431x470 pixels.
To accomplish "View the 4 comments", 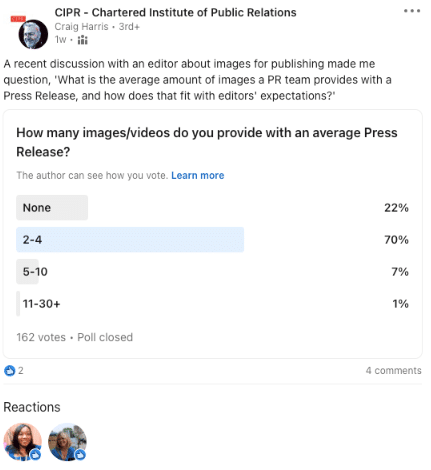I will (x=393, y=370).
